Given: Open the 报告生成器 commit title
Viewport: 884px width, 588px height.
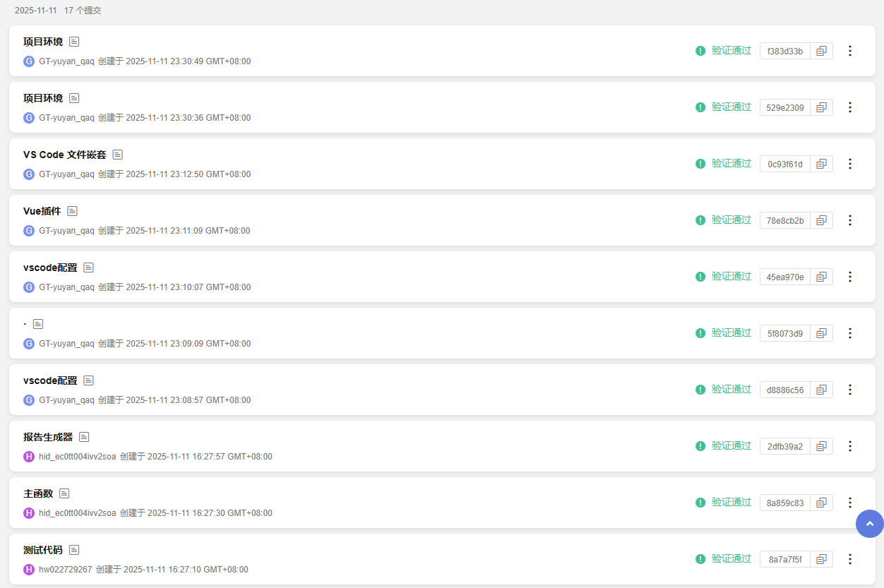Looking at the screenshot, I should click(48, 437).
